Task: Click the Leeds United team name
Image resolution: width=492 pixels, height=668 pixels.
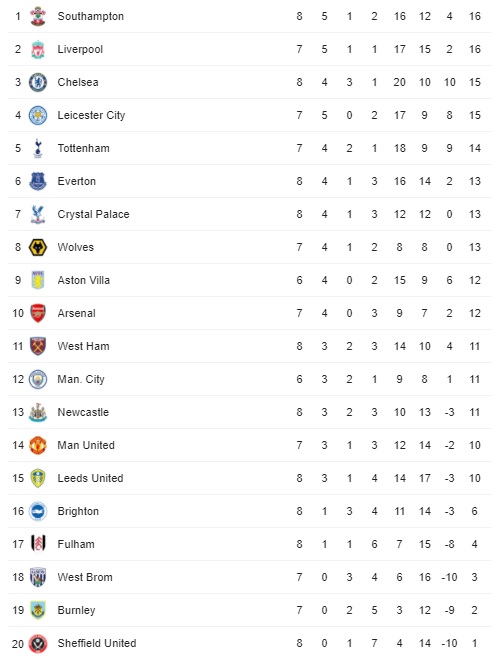Action: [x=90, y=478]
